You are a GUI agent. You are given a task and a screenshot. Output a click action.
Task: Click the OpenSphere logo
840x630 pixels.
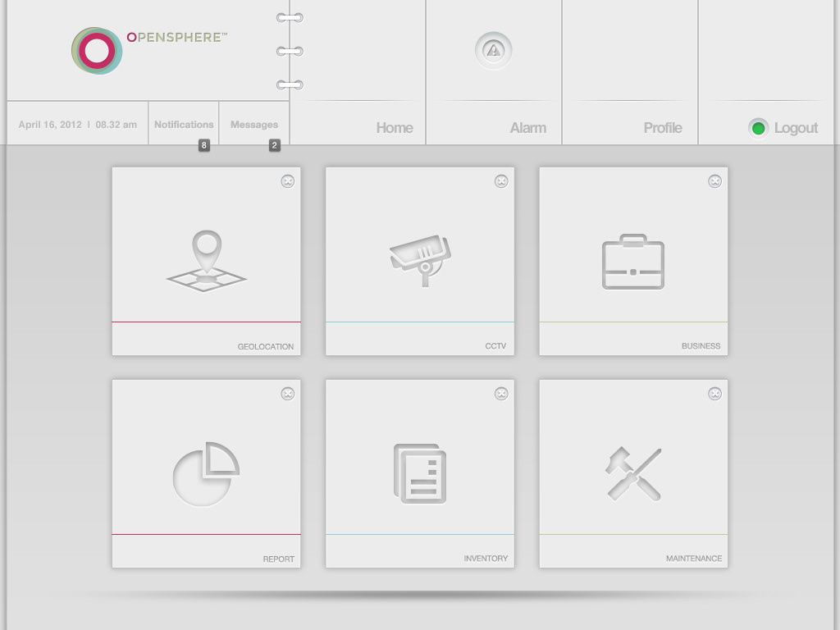[x=97, y=50]
